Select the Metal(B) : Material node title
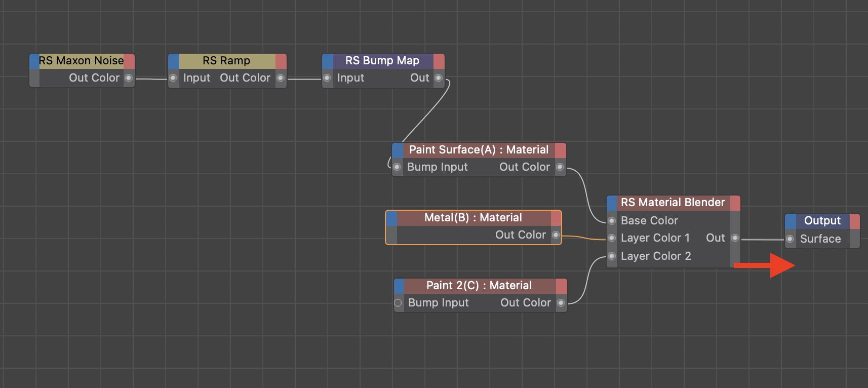This screenshot has height=388, width=868. click(x=473, y=218)
